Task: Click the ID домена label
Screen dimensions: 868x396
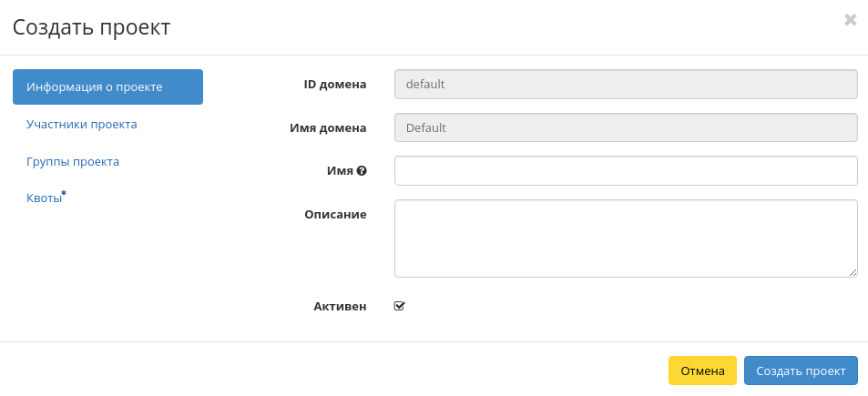Action: click(x=334, y=85)
